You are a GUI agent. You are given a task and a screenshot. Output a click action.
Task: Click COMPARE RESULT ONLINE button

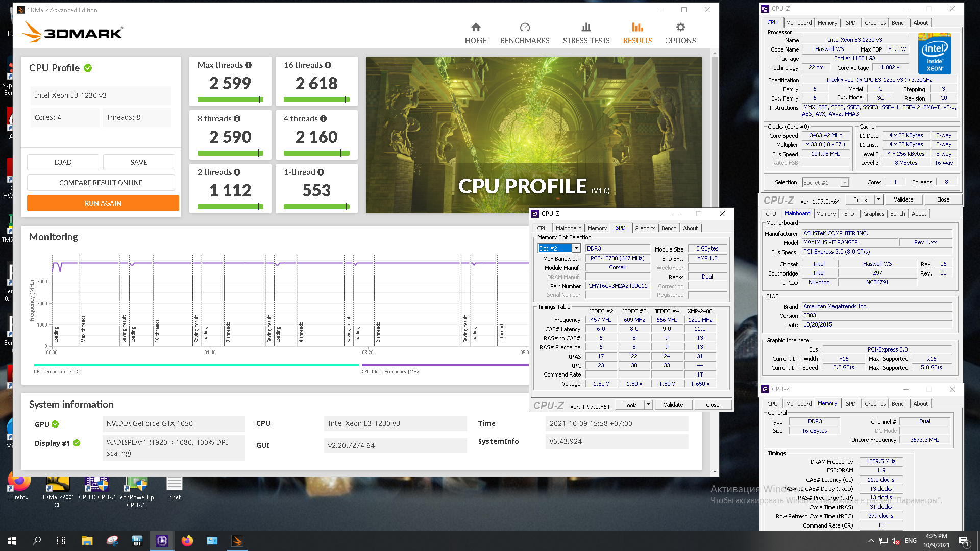click(101, 183)
